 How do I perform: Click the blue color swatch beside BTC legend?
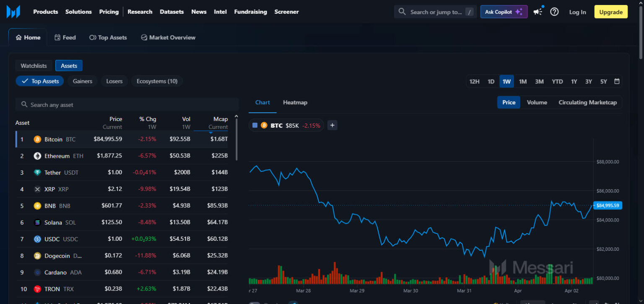(254, 125)
